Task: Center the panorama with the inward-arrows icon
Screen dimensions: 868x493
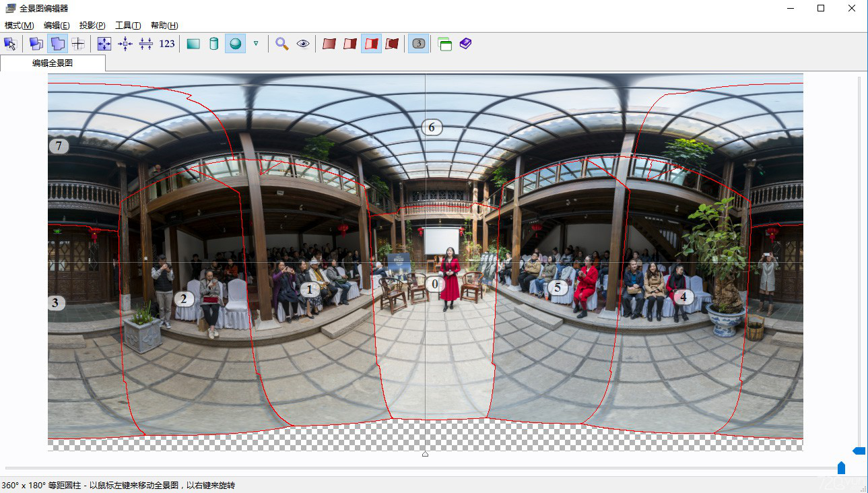Action: click(x=125, y=44)
